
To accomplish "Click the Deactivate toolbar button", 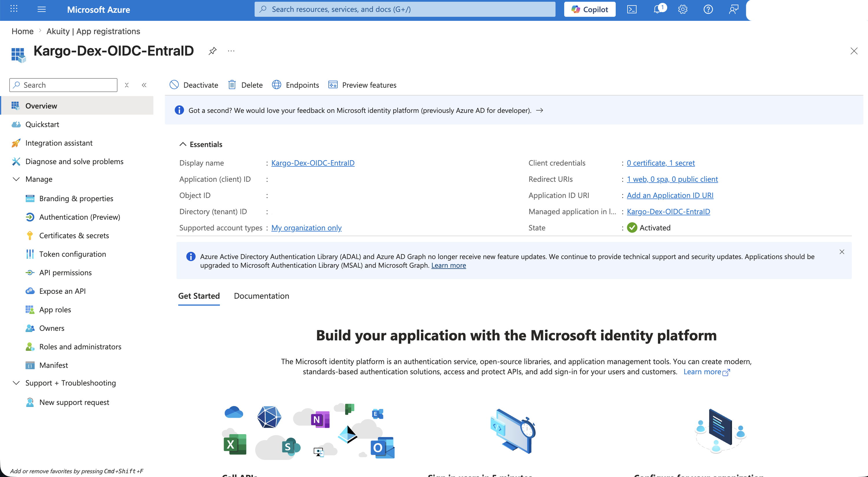I will [x=194, y=85].
